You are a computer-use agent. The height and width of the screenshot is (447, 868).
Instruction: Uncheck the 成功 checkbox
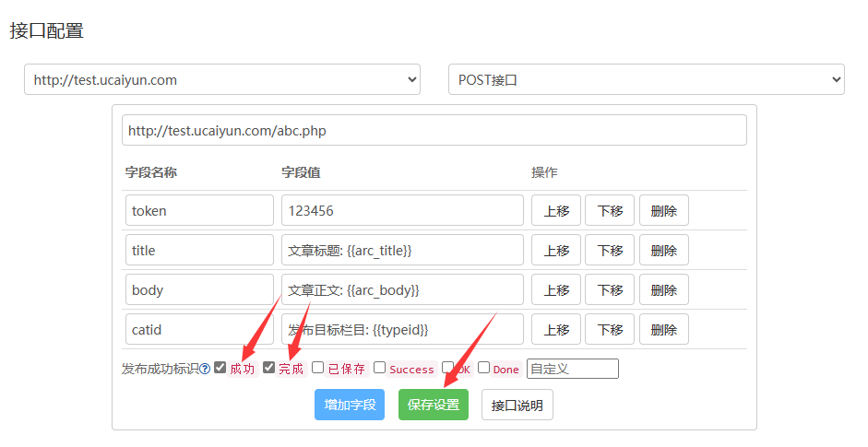coord(220,368)
